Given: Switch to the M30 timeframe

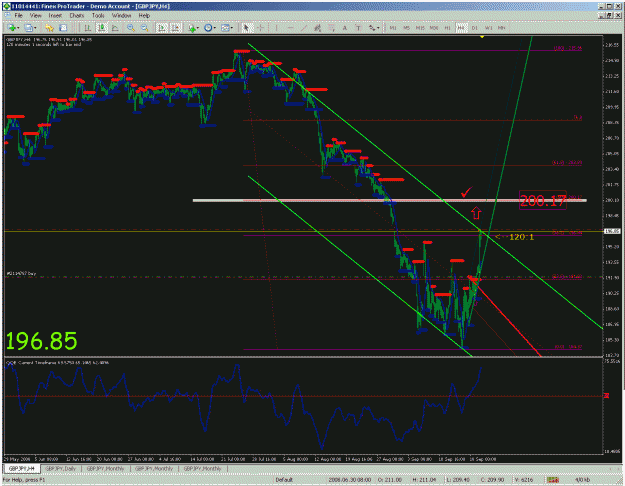Looking at the screenshot, I should (x=434, y=28).
